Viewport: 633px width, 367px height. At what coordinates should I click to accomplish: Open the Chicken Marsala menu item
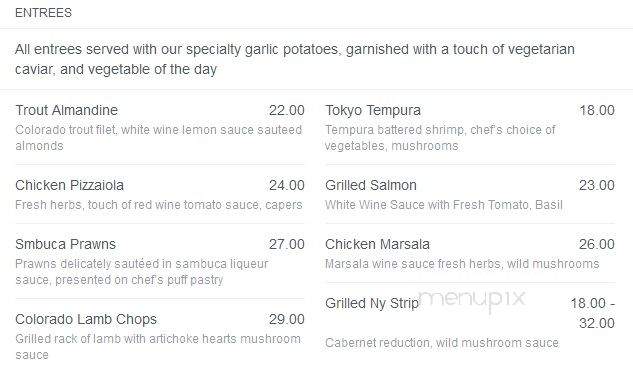click(x=377, y=244)
